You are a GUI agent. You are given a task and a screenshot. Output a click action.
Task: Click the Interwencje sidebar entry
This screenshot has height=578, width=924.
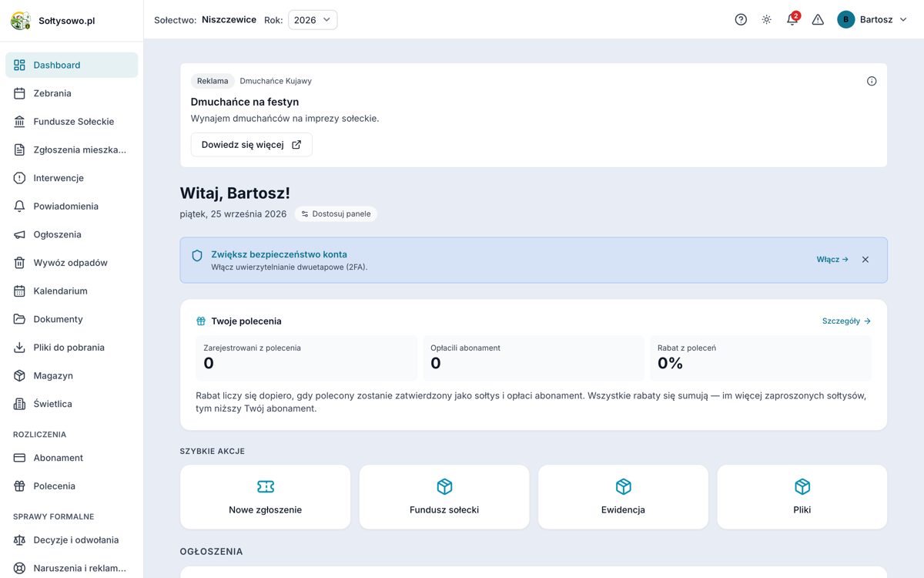[72, 178]
